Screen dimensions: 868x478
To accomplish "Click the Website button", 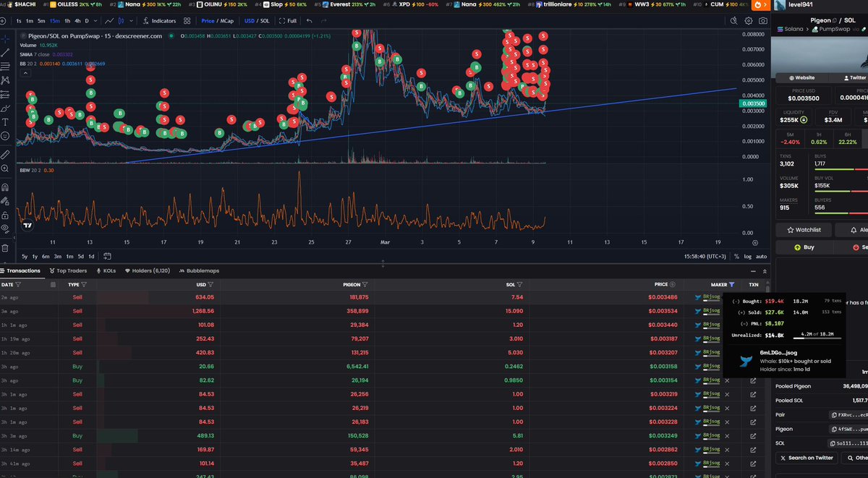I will (801, 77).
